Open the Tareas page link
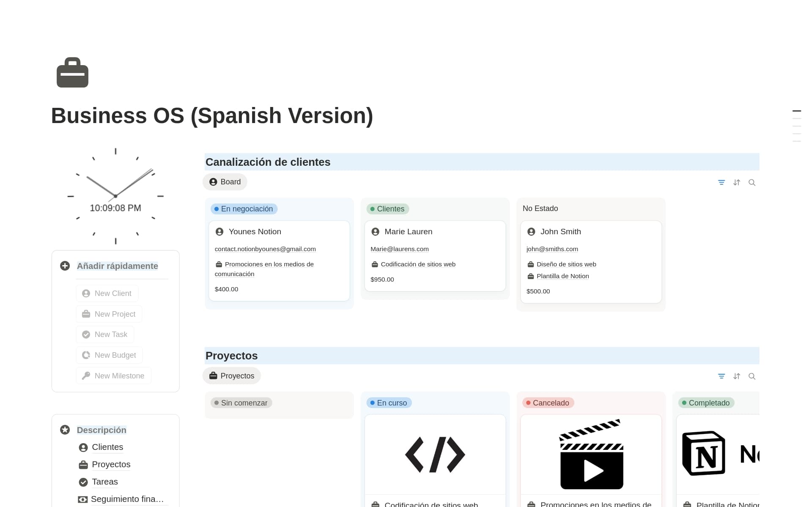This screenshot has width=812, height=507. point(104,482)
